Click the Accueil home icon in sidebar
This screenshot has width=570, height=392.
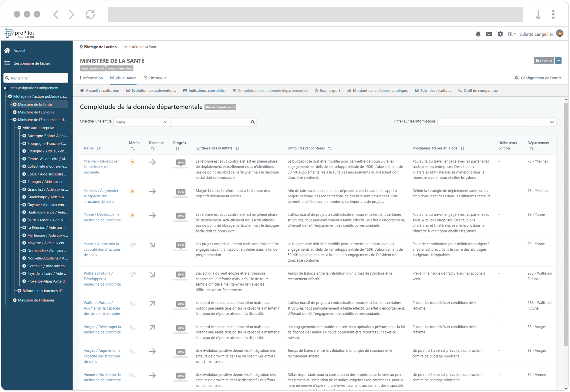coord(7,50)
